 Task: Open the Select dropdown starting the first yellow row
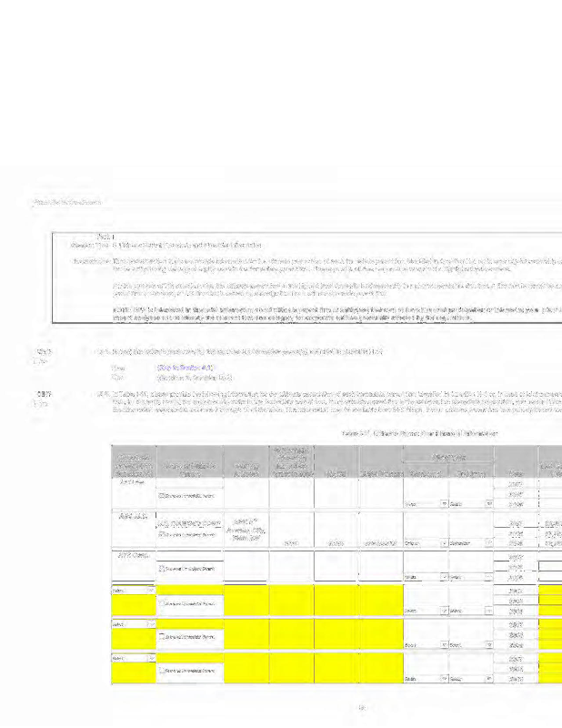click(132, 591)
